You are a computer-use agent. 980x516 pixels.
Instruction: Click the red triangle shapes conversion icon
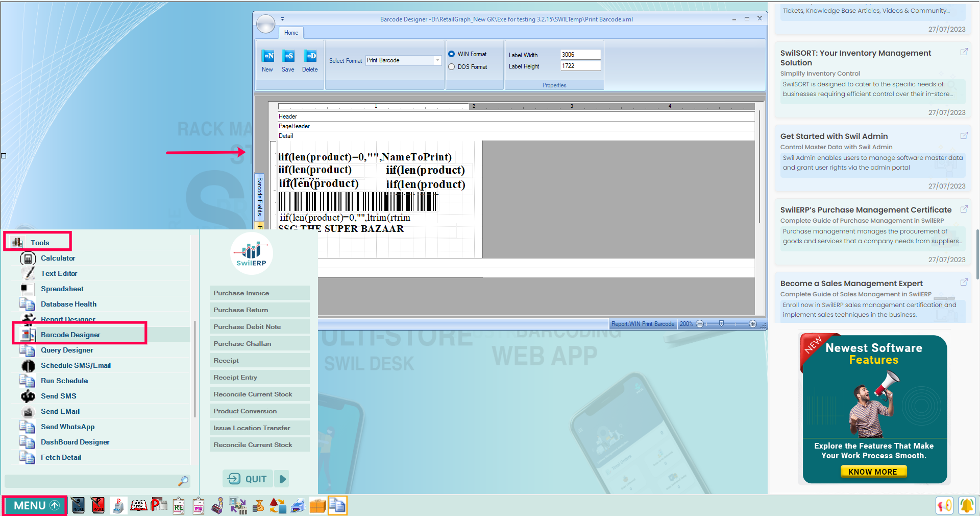click(278, 506)
